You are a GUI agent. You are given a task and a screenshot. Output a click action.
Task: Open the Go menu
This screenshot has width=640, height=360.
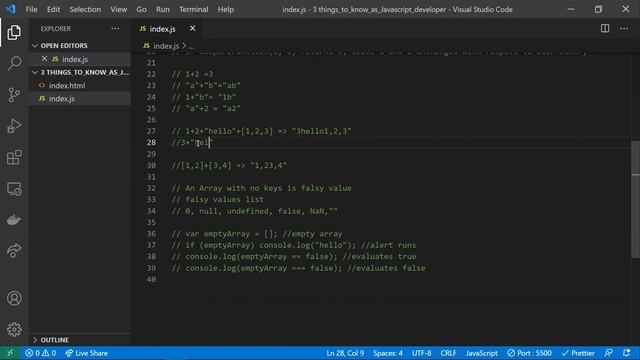(x=141, y=9)
